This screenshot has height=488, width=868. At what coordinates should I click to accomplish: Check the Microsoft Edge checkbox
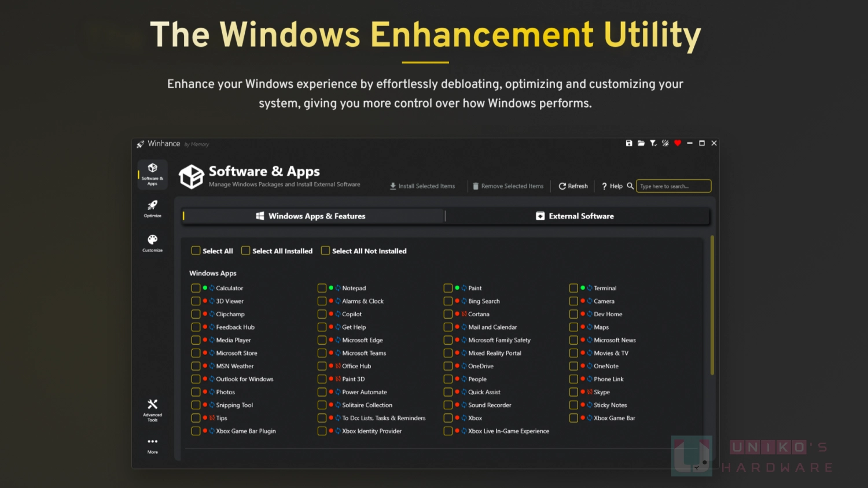point(322,340)
